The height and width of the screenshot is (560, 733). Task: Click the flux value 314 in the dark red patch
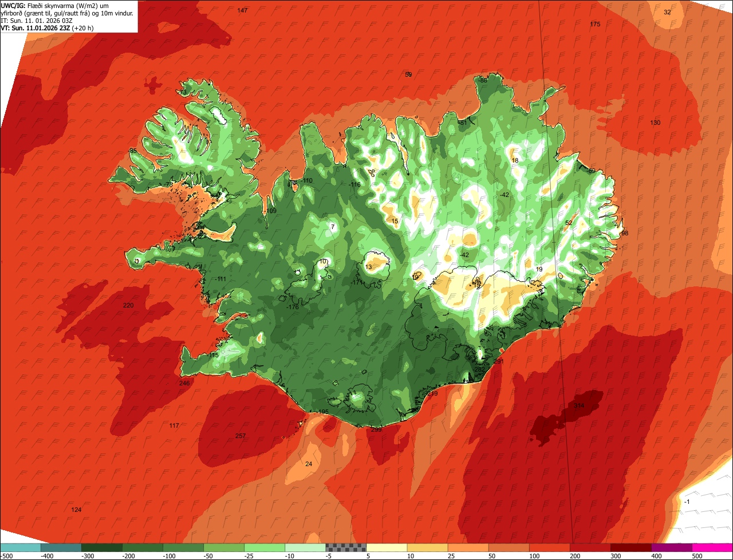(579, 405)
